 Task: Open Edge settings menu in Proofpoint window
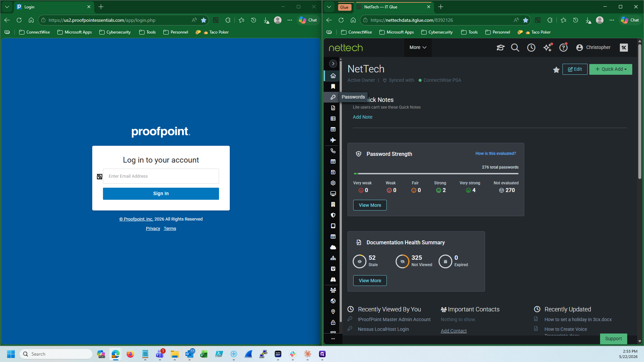click(290, 20)
